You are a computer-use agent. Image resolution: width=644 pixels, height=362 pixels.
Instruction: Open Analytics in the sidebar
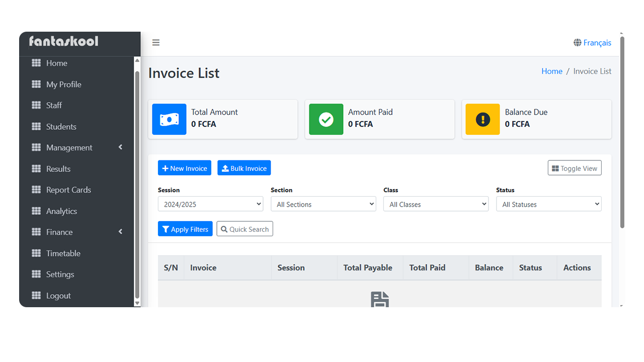[76, 211]
